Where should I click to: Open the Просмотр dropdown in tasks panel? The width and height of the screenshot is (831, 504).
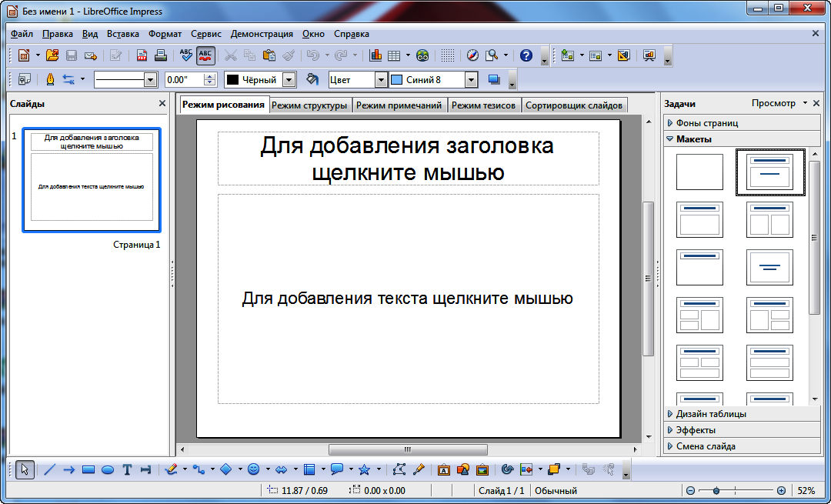[779, 103]
